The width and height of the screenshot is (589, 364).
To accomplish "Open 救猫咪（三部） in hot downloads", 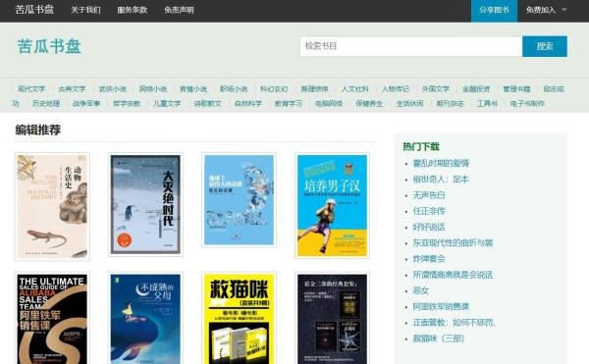I will pyautogui.click(x=439, y=338).
